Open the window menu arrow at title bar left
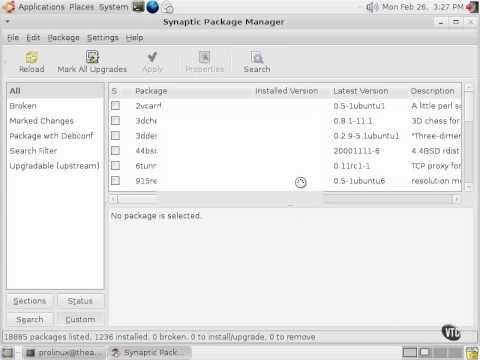 [7, 22]
